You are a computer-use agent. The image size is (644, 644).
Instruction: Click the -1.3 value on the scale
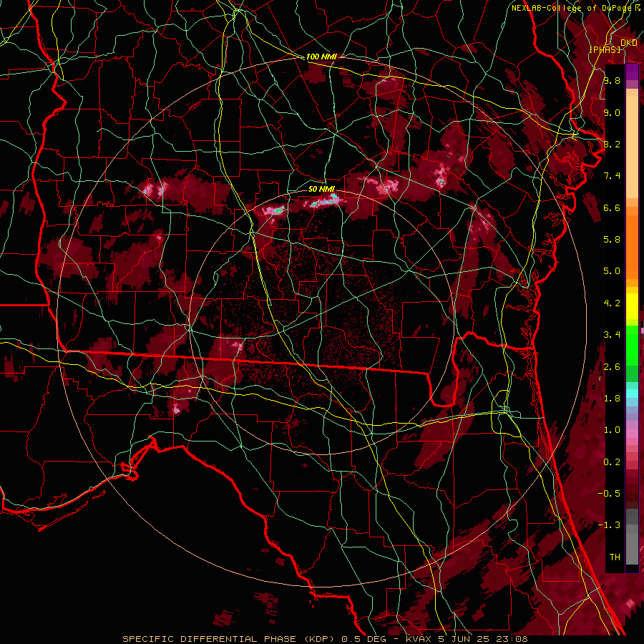[x=609, y=525]
